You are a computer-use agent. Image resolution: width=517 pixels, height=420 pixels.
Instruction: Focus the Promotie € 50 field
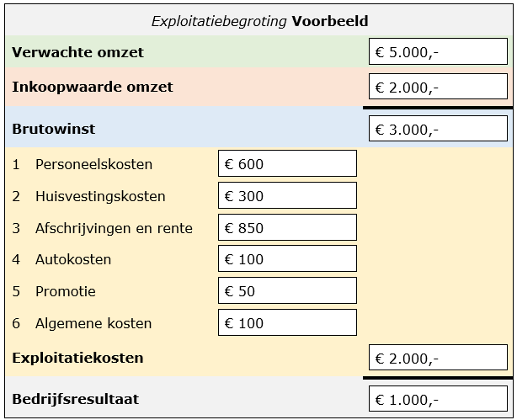coord(286,291)
